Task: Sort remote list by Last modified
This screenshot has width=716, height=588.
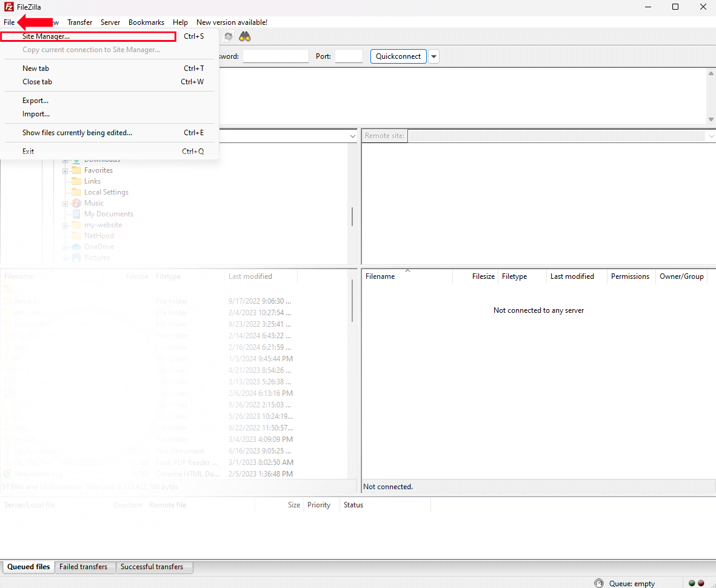Action: (x=577, y=276)
